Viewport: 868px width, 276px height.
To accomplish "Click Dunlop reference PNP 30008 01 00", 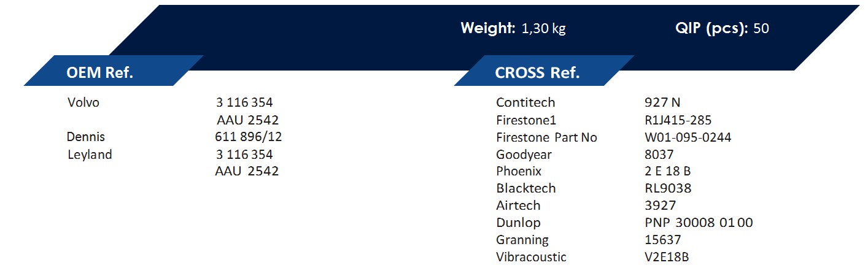I will pyautogui.click(x=699, y=223).
